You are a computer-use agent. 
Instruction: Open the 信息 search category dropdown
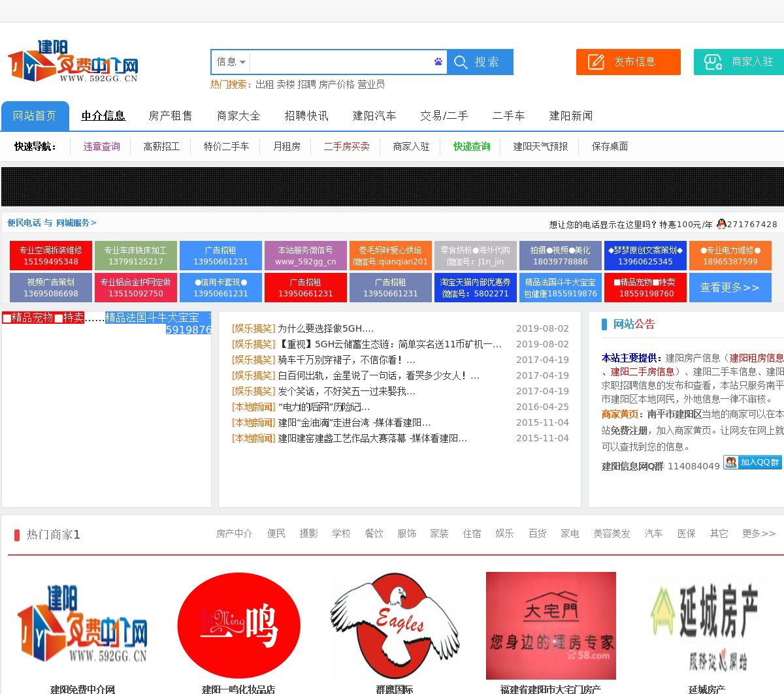pos(231,62)
